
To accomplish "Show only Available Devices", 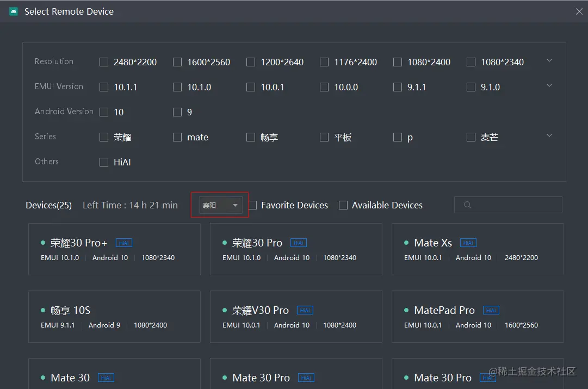I will 343,205.
